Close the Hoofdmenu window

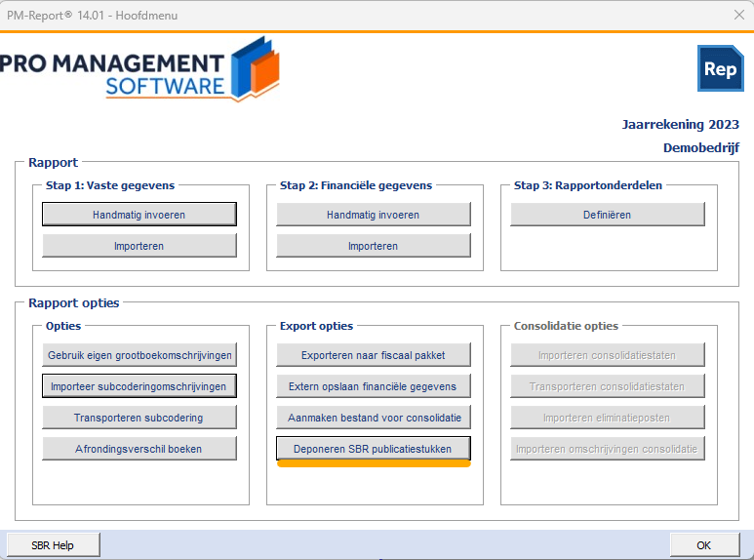[739, 15]
